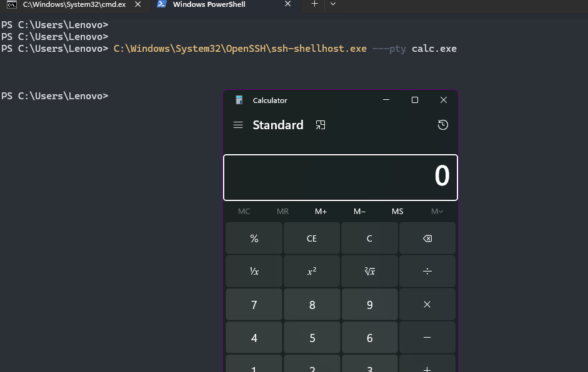The width and height of the screenshot is (588, 372).
Task: Click the PowerShell tab icon
Action: pos(162,4)
